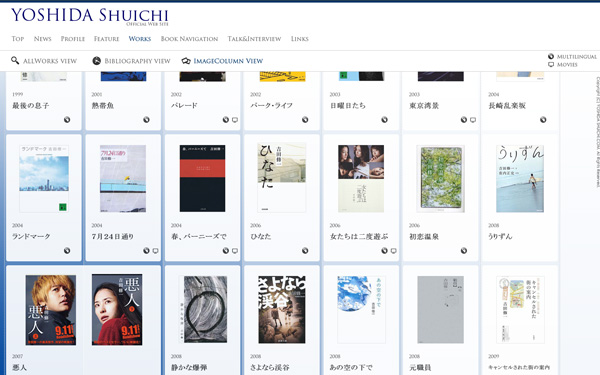Select the title 熱帯魚

point(103,106)
